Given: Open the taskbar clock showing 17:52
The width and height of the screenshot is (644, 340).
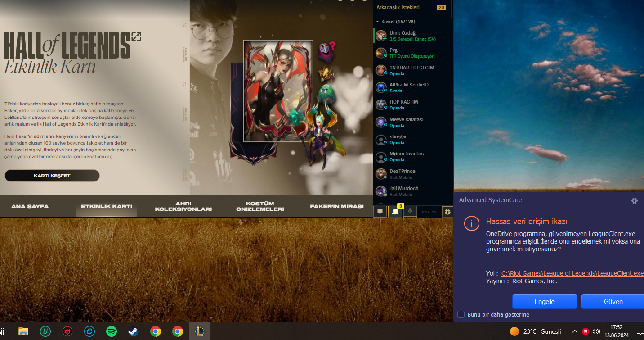Looking at the screenshot, I should click(x=617, y=331).
